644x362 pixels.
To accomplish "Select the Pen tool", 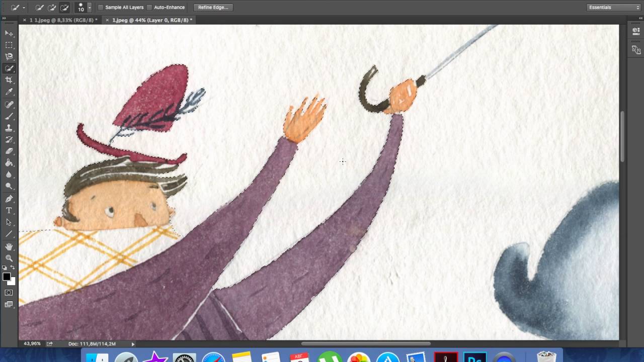I will pyautogui.click(x=9, y=199).
